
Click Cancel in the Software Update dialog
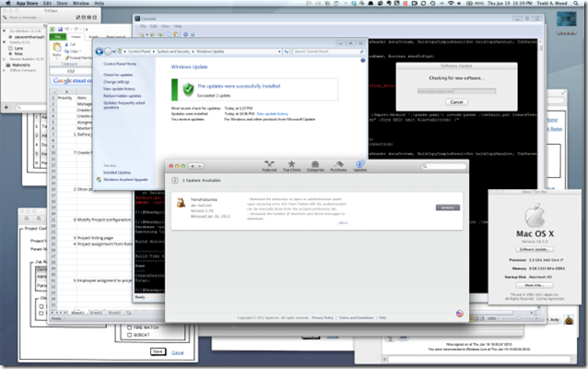pos(456,101)
